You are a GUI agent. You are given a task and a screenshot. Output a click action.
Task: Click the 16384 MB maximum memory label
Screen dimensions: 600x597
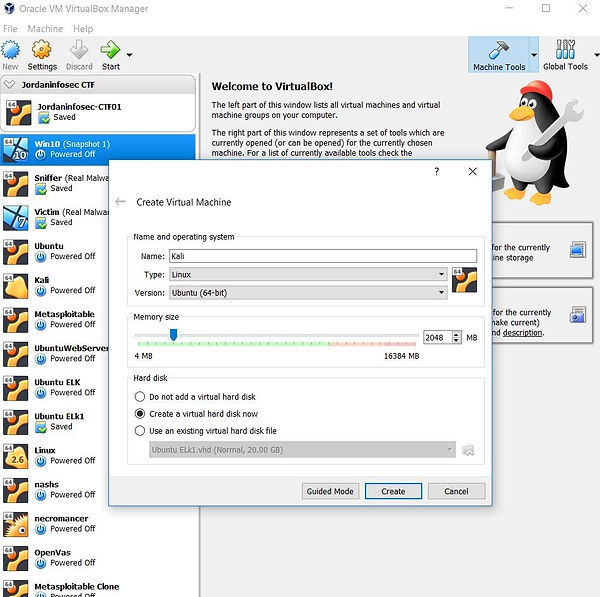[x=401, y=356]
